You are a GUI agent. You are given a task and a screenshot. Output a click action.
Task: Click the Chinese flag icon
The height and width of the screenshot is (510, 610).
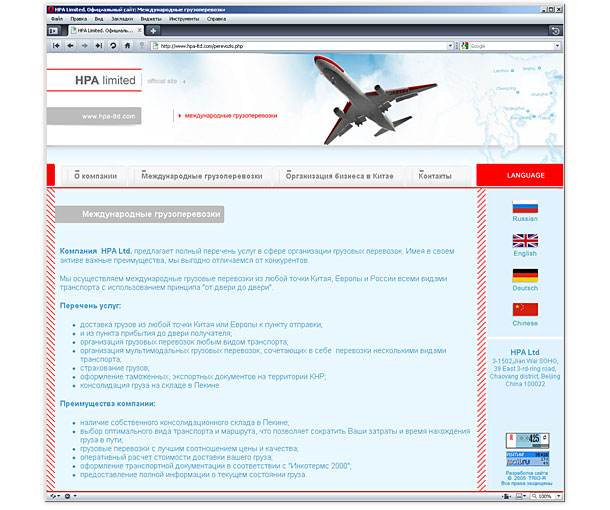(525, 310)
